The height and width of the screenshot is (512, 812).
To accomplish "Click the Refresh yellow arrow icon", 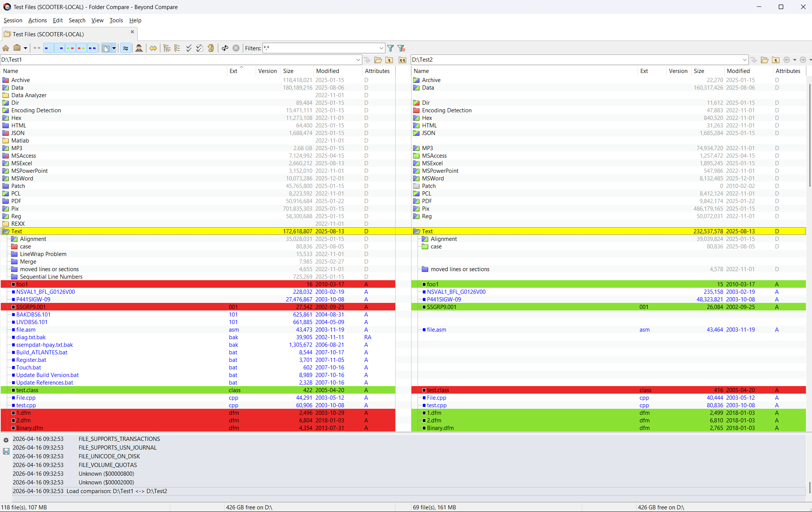I will tap(211, 48).
